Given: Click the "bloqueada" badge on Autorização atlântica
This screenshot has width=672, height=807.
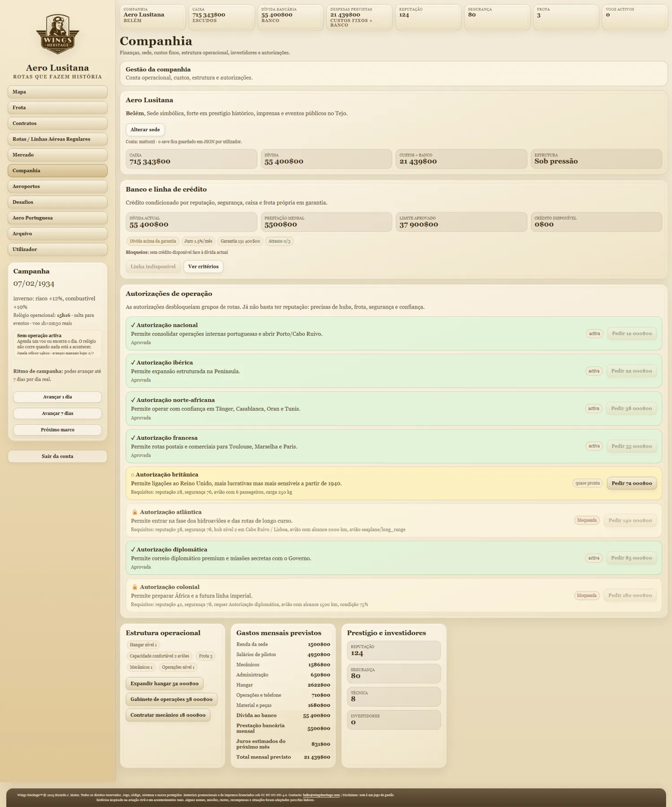Looking at the screenshot, I should [x=587, y=521].
